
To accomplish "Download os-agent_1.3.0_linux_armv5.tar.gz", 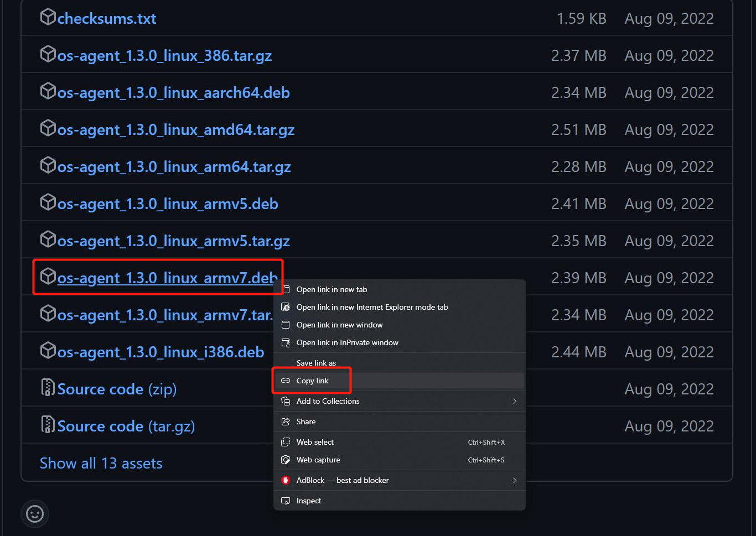I will [173, 241].
